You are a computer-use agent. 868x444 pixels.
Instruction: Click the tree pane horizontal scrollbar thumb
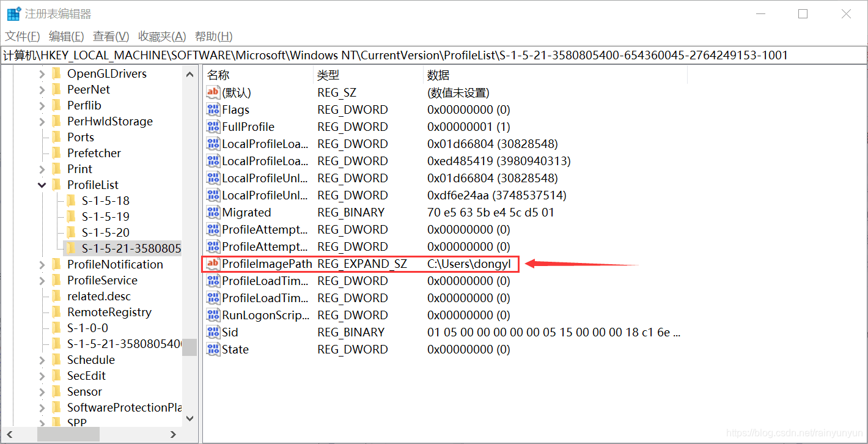coord(68,434)
